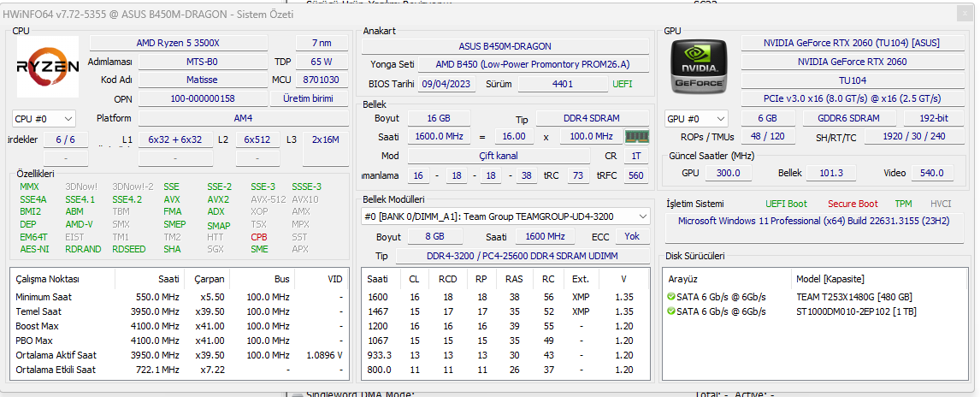The height and width of the screenshot is (397, 980).
Task: Click the green check icon for TEAM T253X1480G
Action: 671,296
